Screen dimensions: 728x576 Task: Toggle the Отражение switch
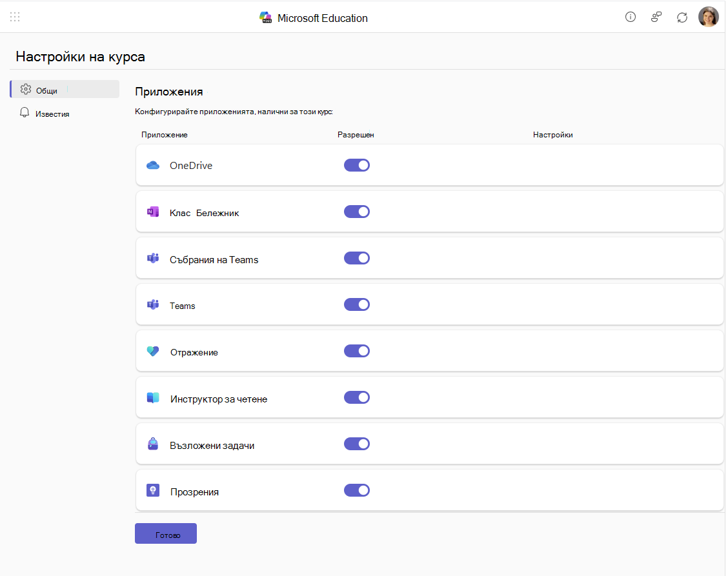tap(356, 351)
